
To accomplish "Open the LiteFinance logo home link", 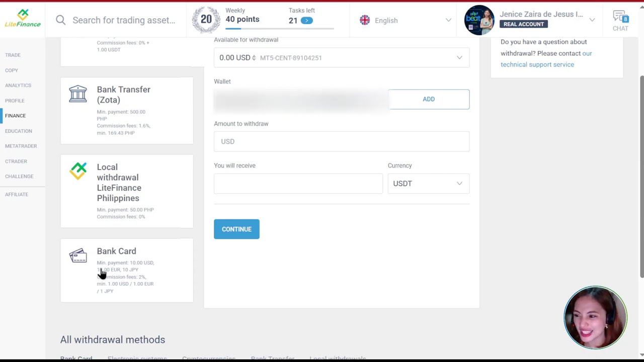I will tap(23, 19).
